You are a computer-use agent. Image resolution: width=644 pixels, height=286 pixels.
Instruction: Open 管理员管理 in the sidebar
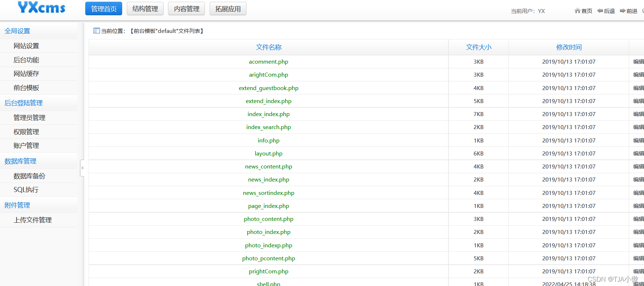point(29,118)
